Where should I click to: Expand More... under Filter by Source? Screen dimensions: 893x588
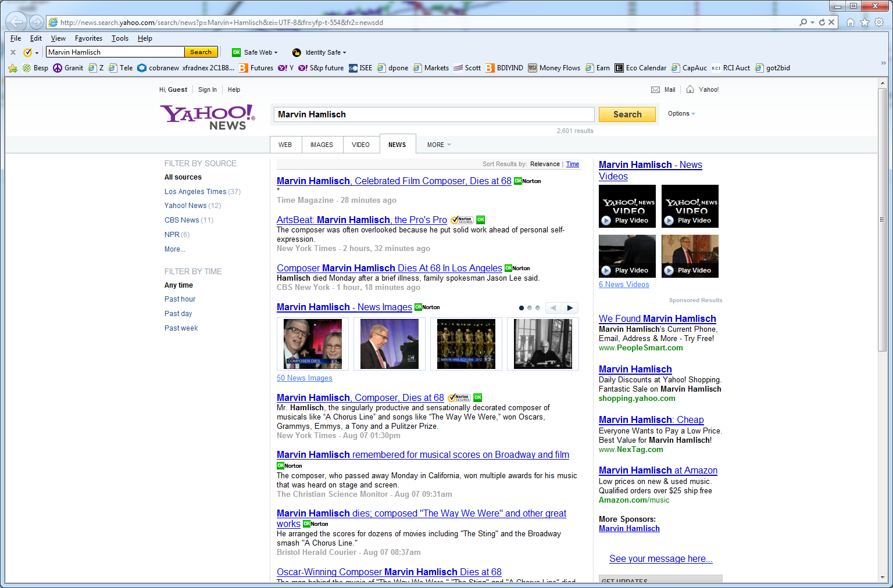[x=175, y=249]
